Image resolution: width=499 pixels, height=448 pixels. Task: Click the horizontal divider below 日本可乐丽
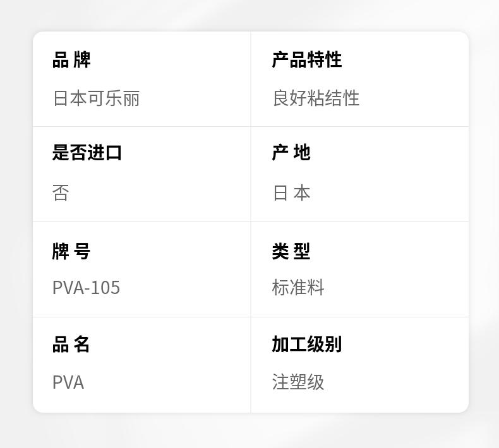(x=141, y=127)
